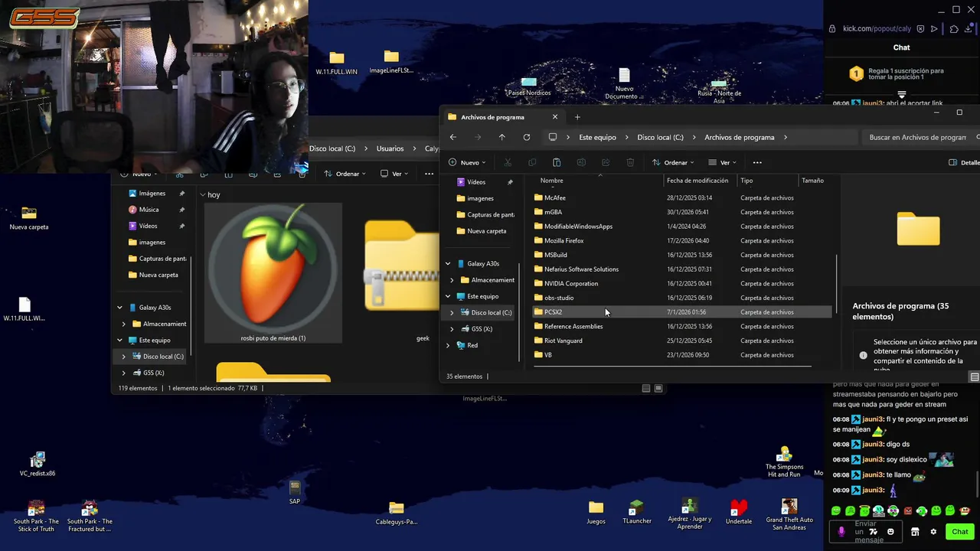
Task: Select the Mozilla Firefox folder row
Action: [681, 240]
